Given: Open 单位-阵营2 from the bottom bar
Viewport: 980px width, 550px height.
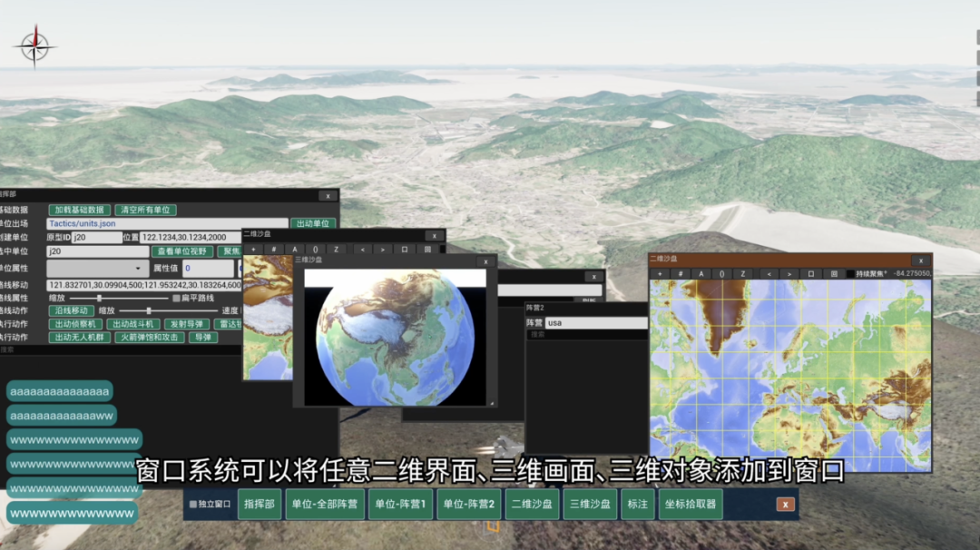Looking at the screenshot, I should (469, 504).
